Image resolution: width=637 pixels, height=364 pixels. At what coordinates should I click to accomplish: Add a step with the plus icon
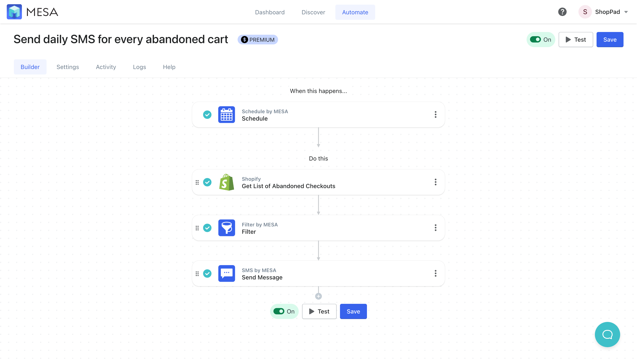[x=318, y=296]
